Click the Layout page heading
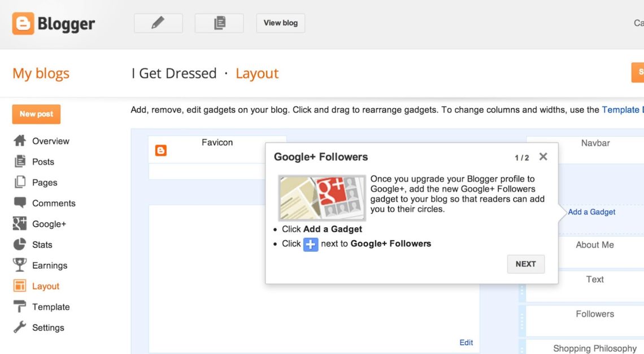The height and width of the screenshot is (354, 644). coord(257,73)
